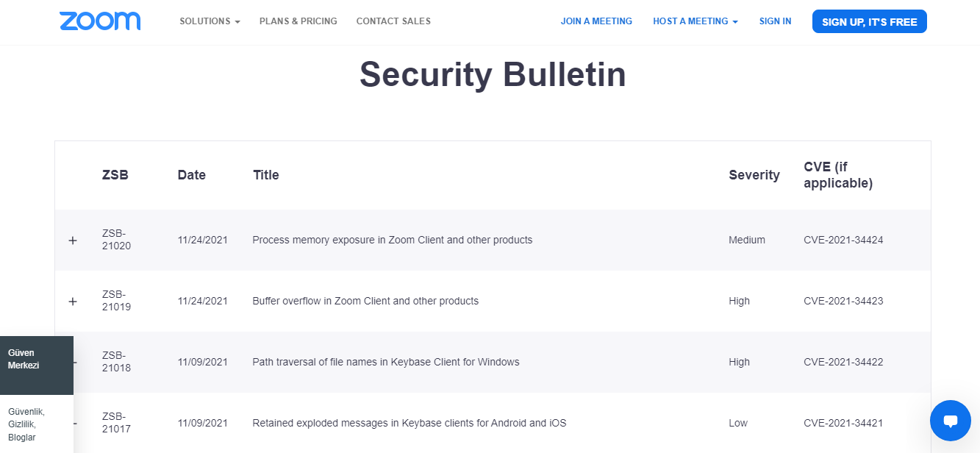Click Process memory exposure title

[x=393, y=240]
